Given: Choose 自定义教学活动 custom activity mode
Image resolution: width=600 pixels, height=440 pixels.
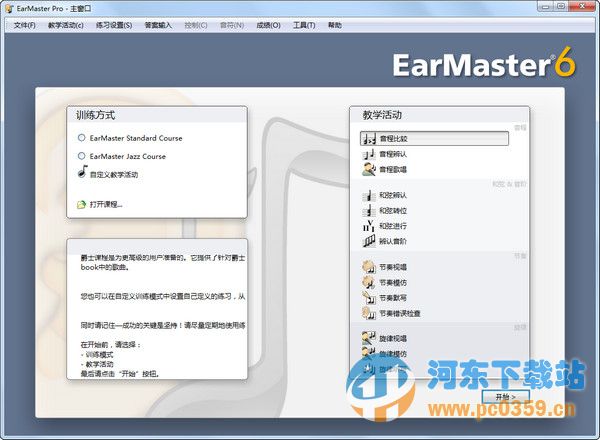Looking at the screenshot, I should click(108, 173).
